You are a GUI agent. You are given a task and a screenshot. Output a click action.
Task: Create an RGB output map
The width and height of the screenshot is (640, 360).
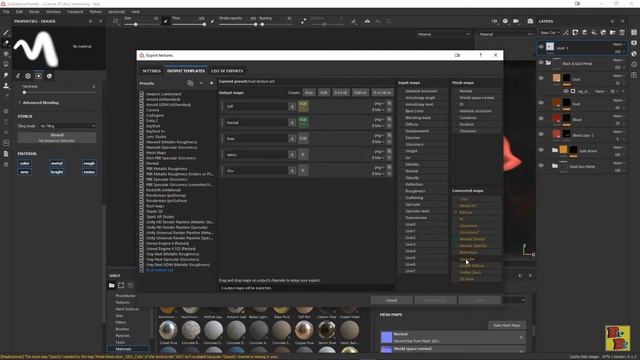tap(324, 93)
